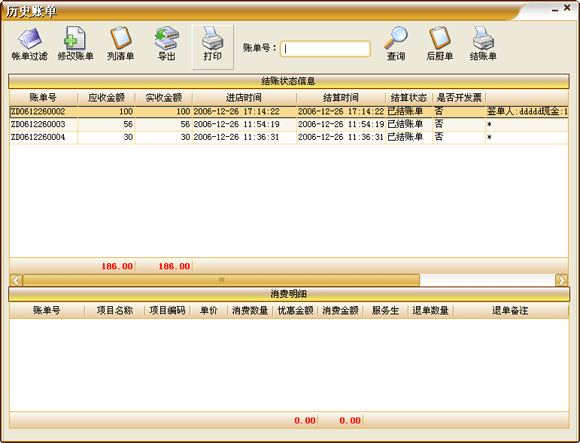The width and height of the screenshot is (580, 443).
Task: Select bill row ZD0612260002
Action: click(289, 111)
